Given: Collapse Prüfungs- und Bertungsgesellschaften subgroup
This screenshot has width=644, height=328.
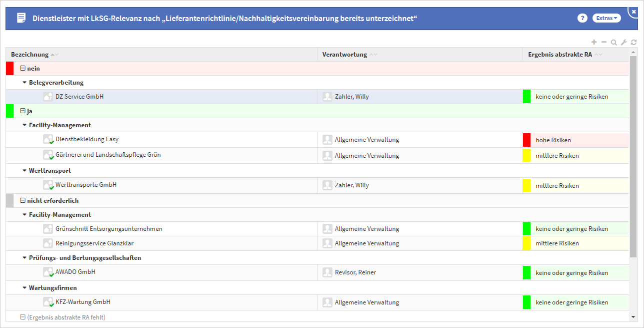Looking at the screenshot, I should click(x=24, y=258).
